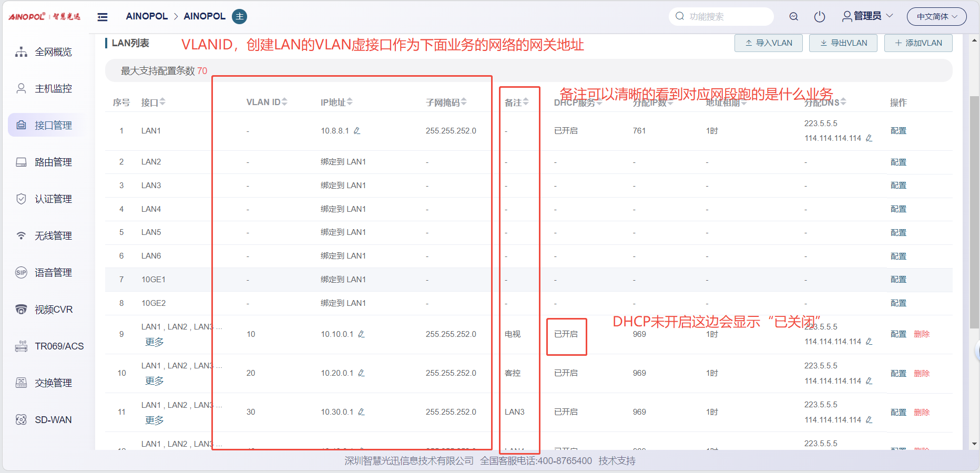Edit the 10.30.0.1 IP address pencil icon
980x473 pixels.
click(361, 412)
